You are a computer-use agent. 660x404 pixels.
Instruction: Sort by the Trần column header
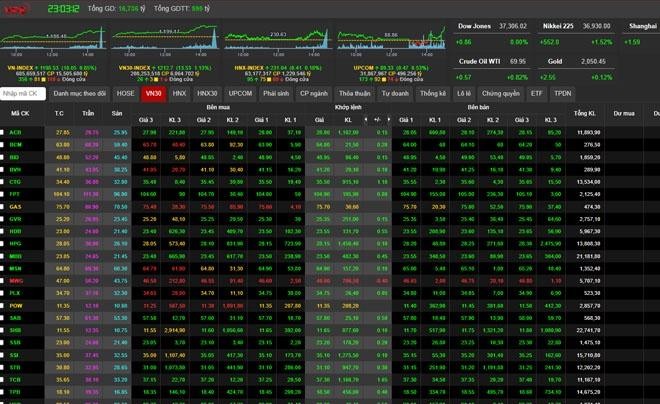(88, 114)
